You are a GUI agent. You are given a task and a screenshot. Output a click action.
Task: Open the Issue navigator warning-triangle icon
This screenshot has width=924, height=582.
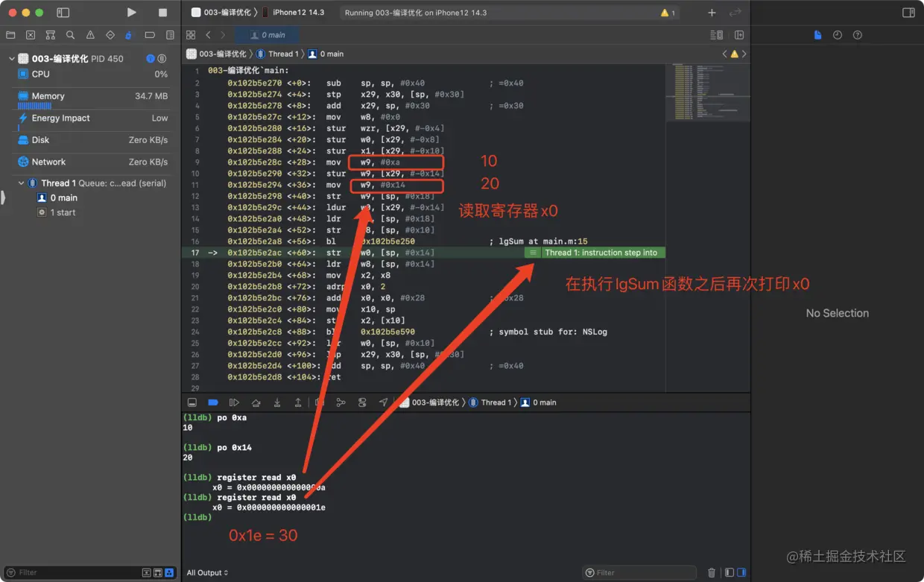click(90, 35)
